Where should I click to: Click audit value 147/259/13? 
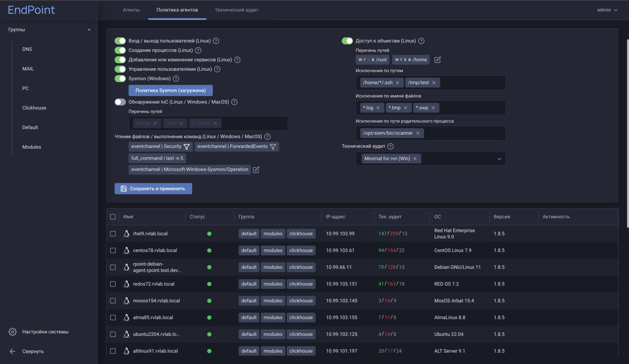(x=393, y=234)
